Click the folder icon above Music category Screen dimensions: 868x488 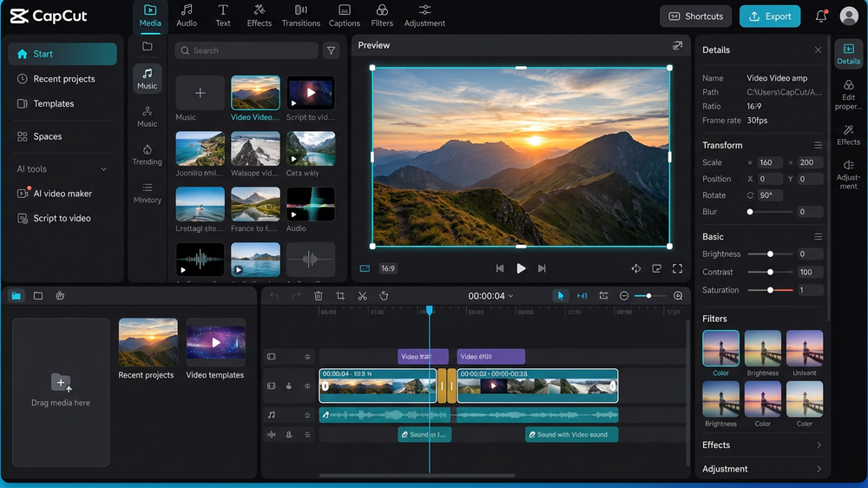coord(148,47)
